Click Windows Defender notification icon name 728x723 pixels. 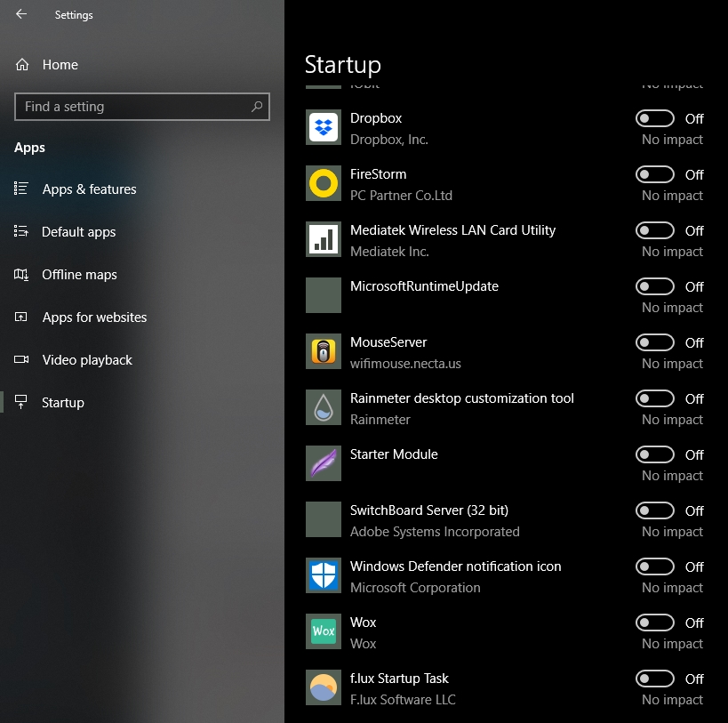click(x=455, y=566)
